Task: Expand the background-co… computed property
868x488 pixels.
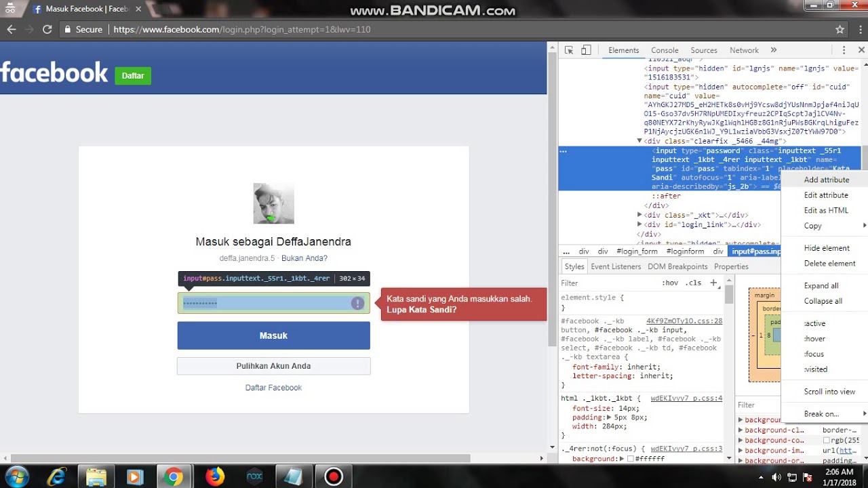Action: click(741, 441)
